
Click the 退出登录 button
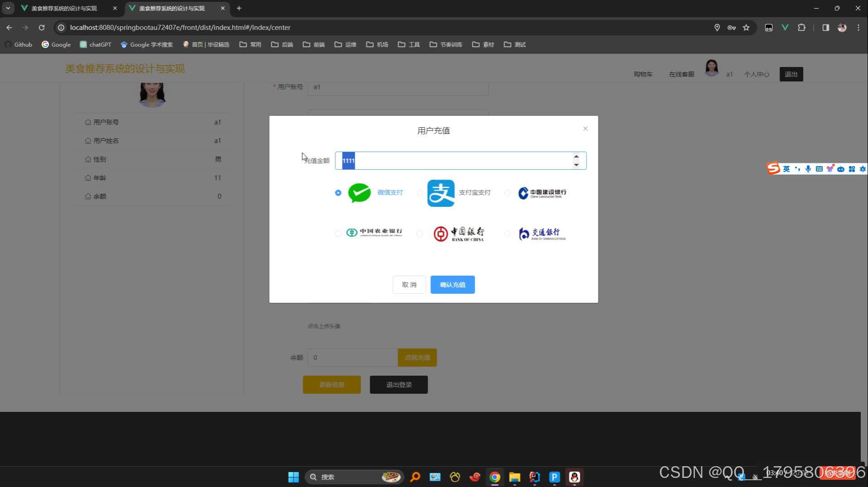399,385
